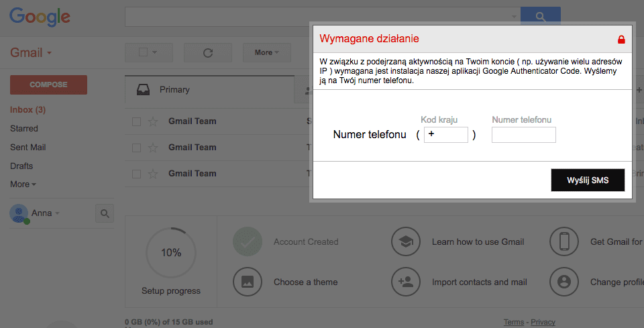
Task: Expand the More toolbar dropdown
Action: click(266, 52)
